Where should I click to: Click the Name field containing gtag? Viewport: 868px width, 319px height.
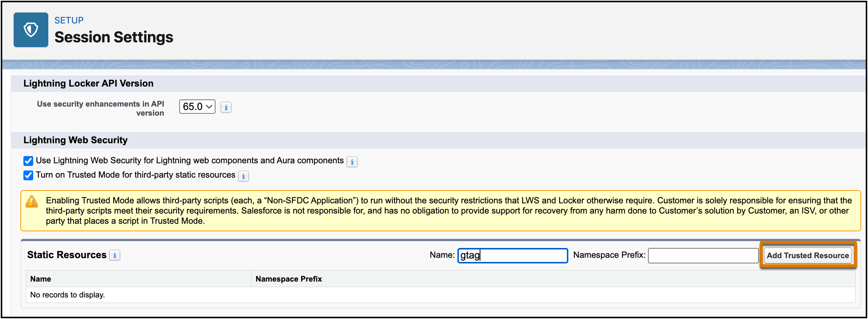[512, 256]
